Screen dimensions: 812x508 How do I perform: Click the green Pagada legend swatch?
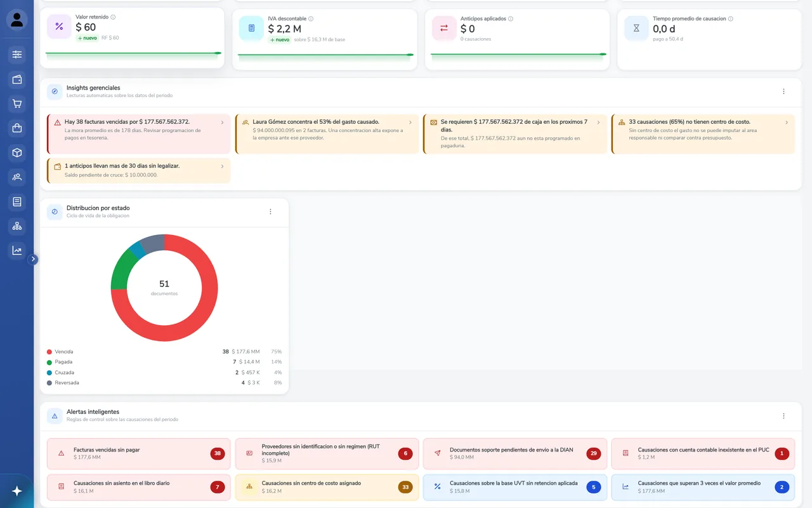coord(49,362)
